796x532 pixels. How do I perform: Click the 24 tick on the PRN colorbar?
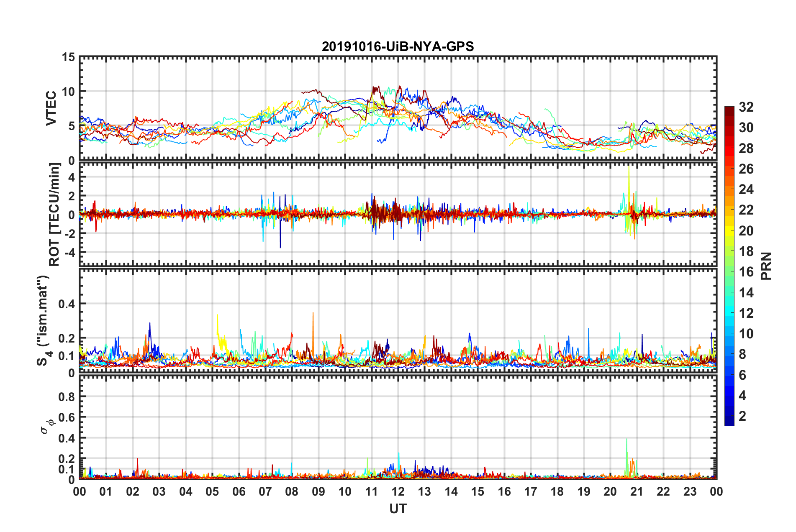coord(746,189)
